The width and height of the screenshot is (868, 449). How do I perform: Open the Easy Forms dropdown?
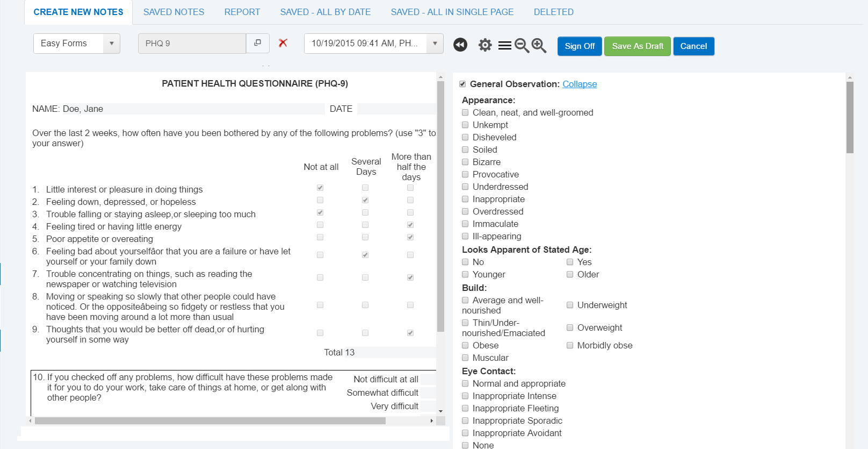click(77, 44)
